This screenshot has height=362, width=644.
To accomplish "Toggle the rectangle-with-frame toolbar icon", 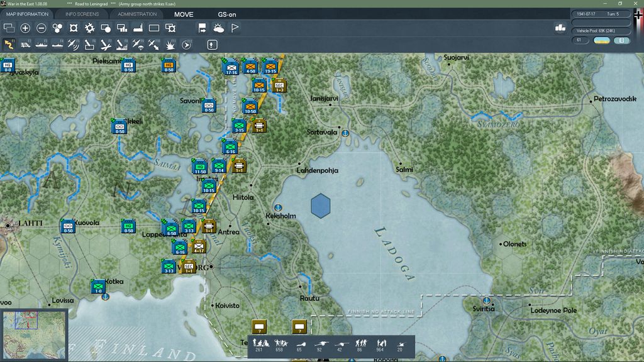I will [x=170, y=28].
